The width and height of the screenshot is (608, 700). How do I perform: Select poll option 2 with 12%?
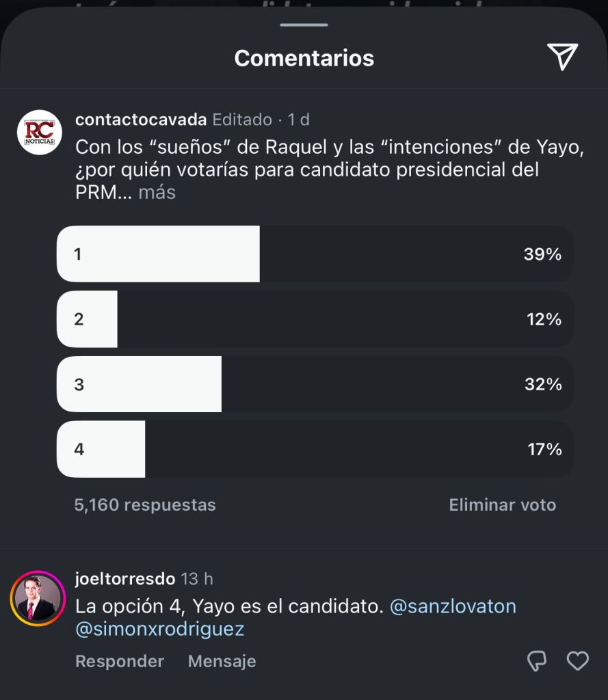click(x=315, y=319)
